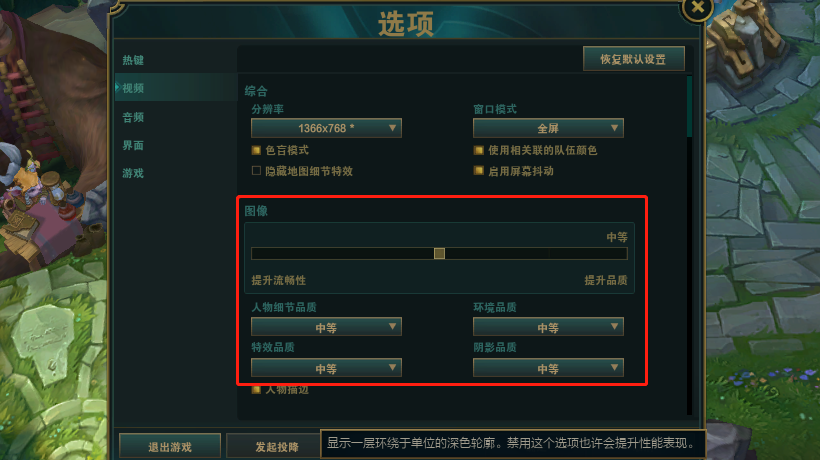This screenshot has width=820, height=460.
Task: Expand the 环境品质 dropdown
Action: tap(548, 327)
